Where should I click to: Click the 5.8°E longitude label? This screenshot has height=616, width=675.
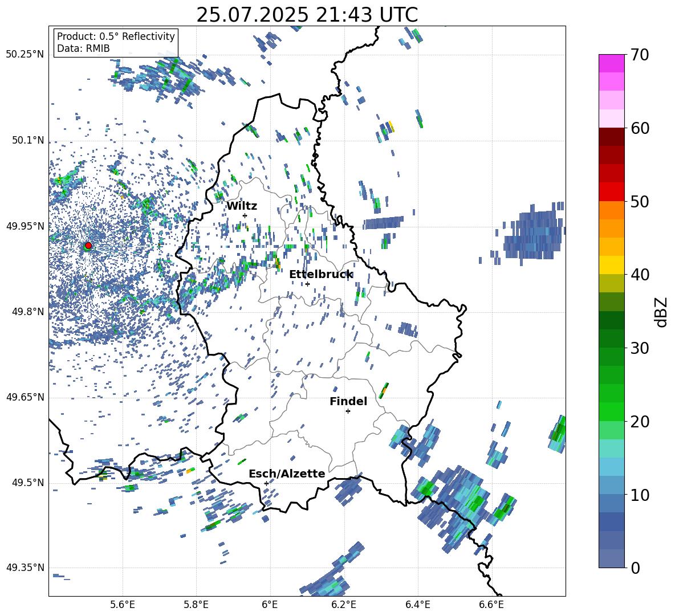[x=196, y=605]
